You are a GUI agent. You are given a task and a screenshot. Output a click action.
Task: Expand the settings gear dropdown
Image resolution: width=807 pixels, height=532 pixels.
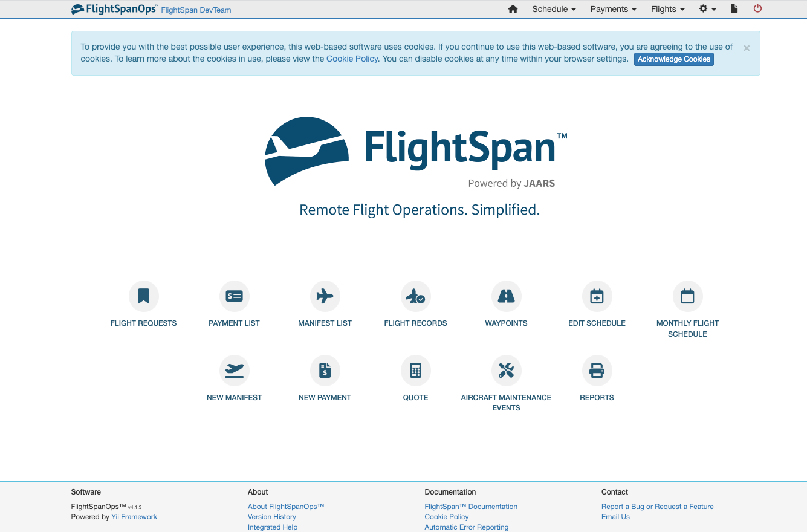pyautogui.click(x=707, y=9)
